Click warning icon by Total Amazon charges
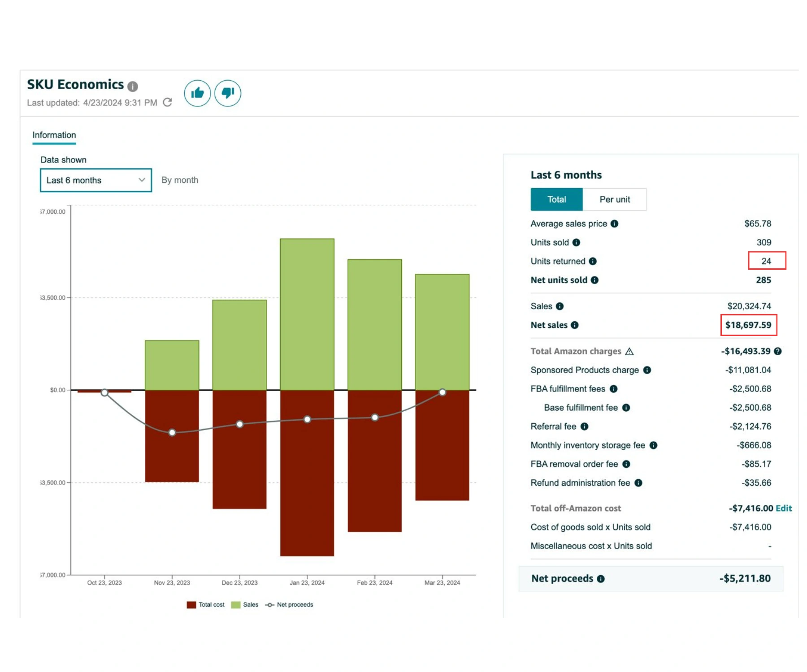Viewport: 807px width, 672px height. 629,351
